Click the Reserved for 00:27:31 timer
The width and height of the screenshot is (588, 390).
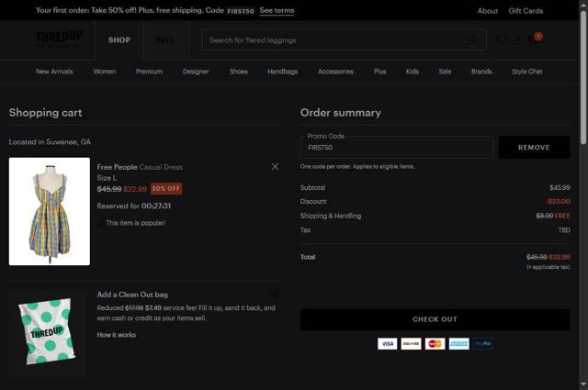tap(134, 206)
